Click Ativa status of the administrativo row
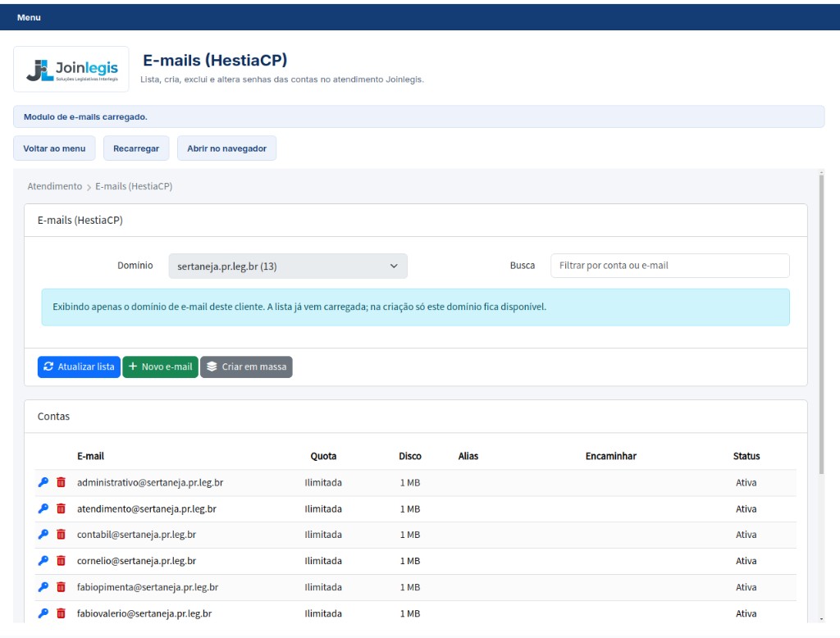Viewport: 840px width, 638px height. click(x=746, y=483)
